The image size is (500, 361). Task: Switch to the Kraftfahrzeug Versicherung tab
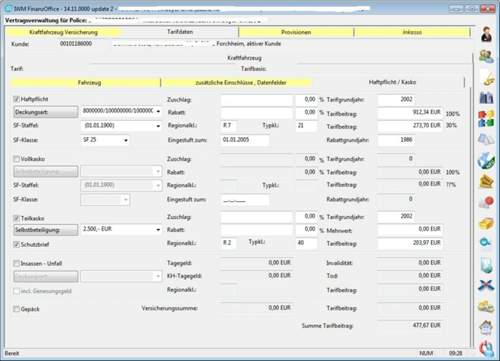tap(63, 32)
